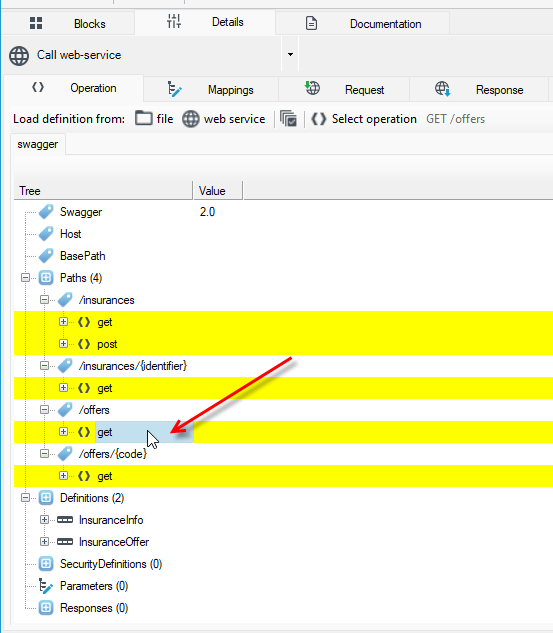Image resolution: width=553 pixels, height=633 pixels.
Task: Open the Documentation tab
Action: [362, 23]
